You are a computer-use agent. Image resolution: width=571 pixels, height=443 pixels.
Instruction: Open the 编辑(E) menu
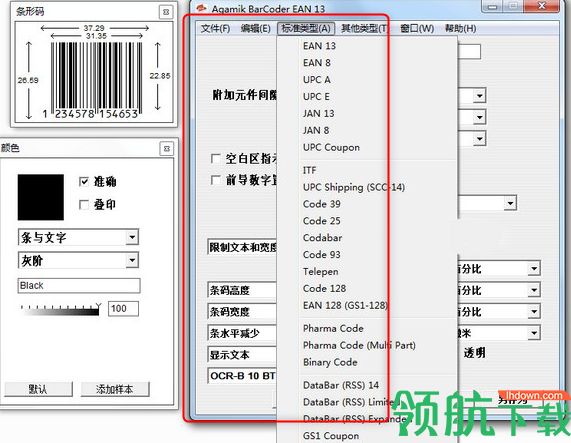(255, 28)
